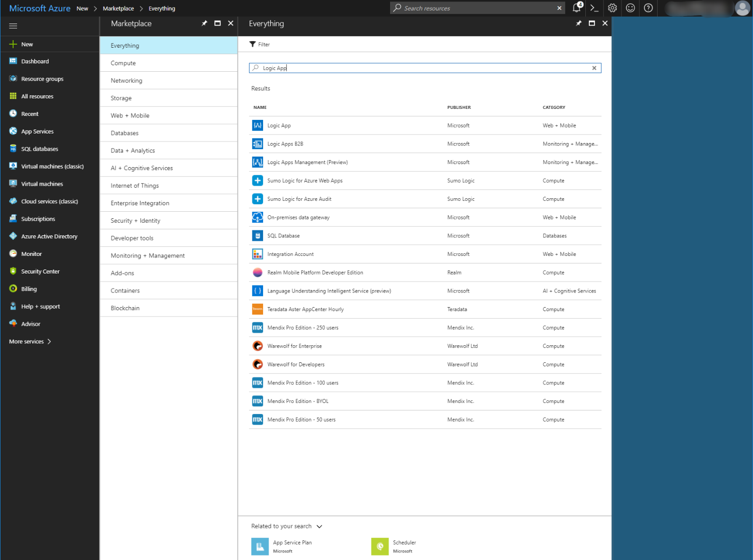Open portal settings gear icon

click(612, 8)
